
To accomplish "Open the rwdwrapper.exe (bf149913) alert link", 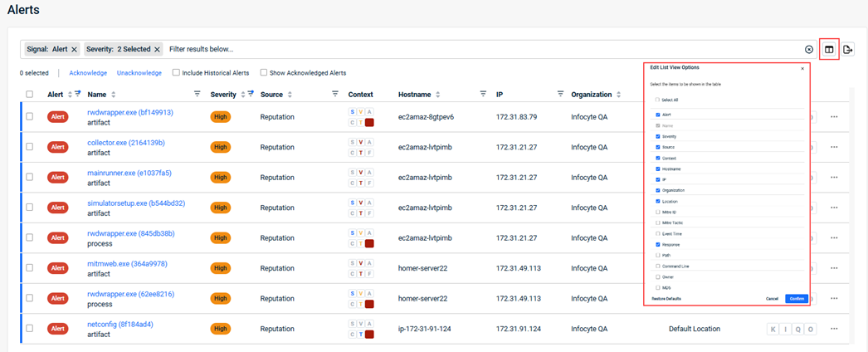I will click(x=130, y=112).
